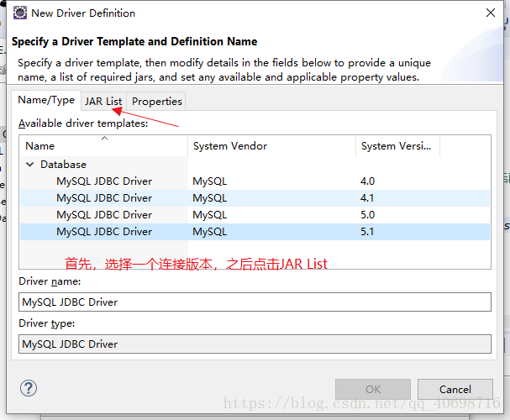510x420 pixels.
Task: Click the New Driver Definition window icon
Action: click(20, 13)
